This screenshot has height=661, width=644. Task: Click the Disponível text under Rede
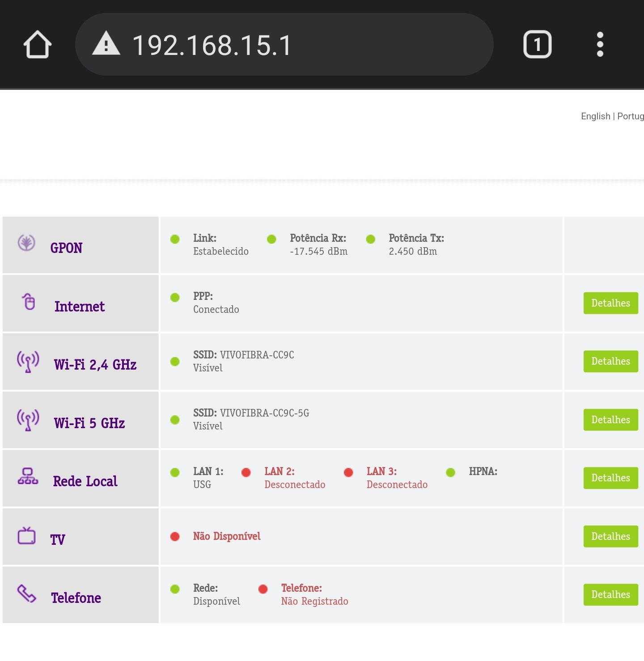pyautogui.click(x=216, y=602)
